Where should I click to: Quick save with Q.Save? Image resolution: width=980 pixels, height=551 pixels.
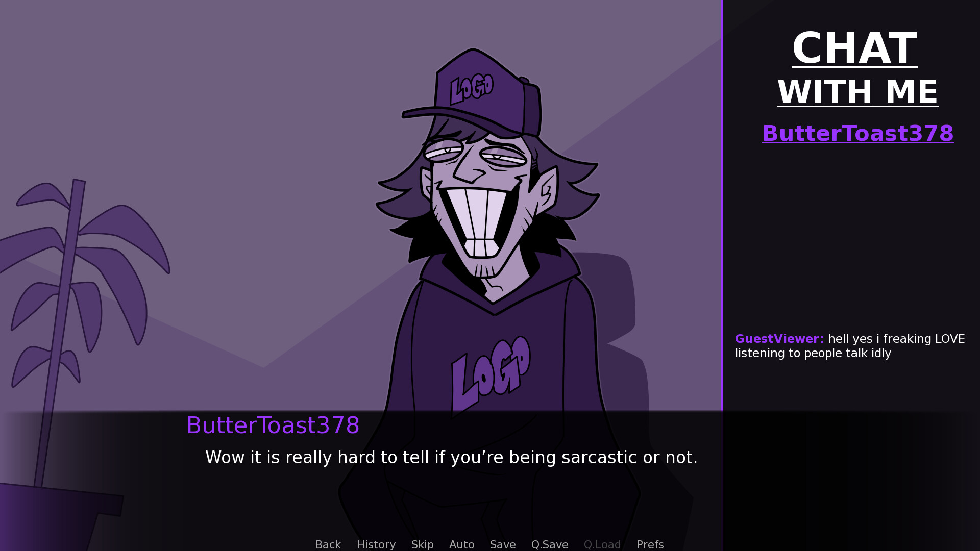[x=550, y=544]
